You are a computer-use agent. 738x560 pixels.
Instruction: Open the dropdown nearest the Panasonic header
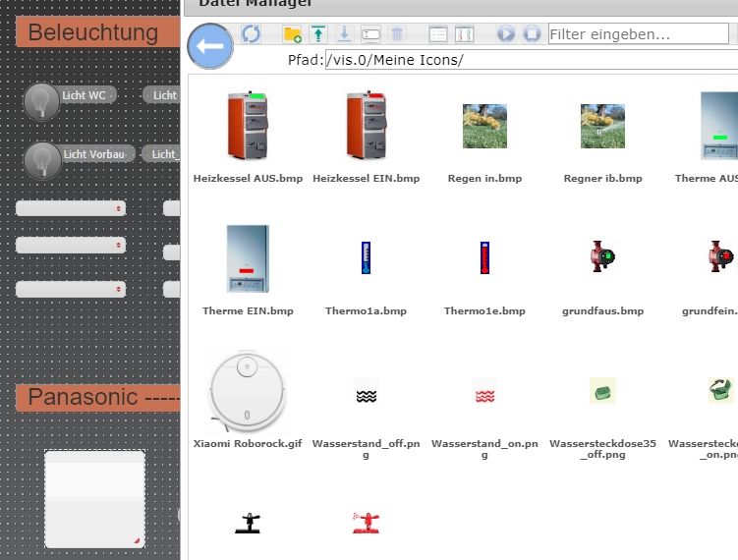(71, 289)
